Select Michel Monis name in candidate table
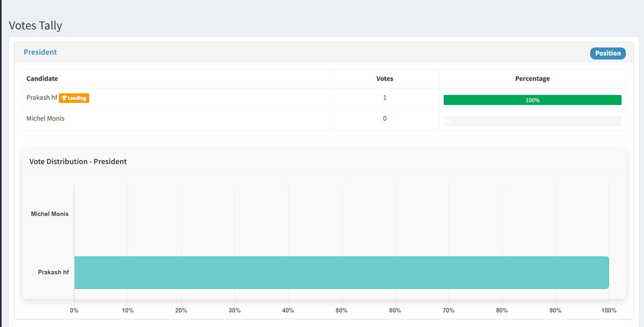The width and height of the screenshot is (644, 327). click(45, 119)
